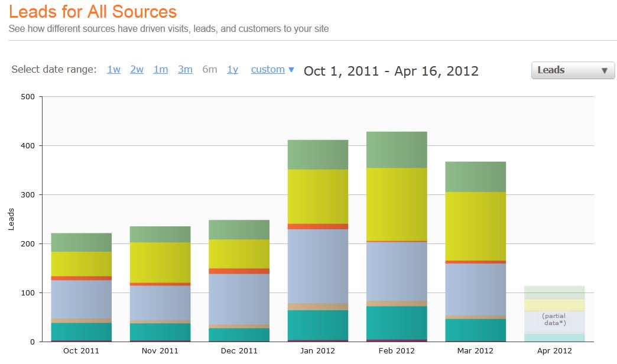
Task: Click the Leads for All Sources heading
Action: point(93,12)
